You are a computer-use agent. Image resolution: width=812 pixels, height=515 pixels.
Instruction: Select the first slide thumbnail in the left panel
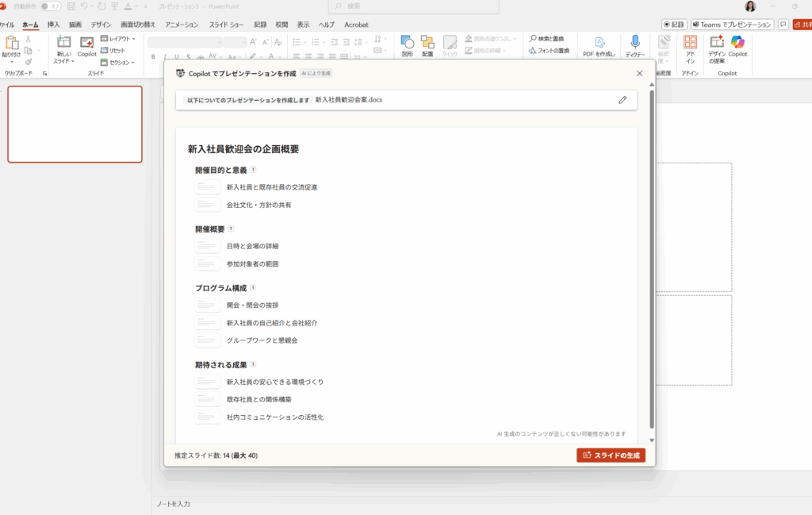pos(75,125)
